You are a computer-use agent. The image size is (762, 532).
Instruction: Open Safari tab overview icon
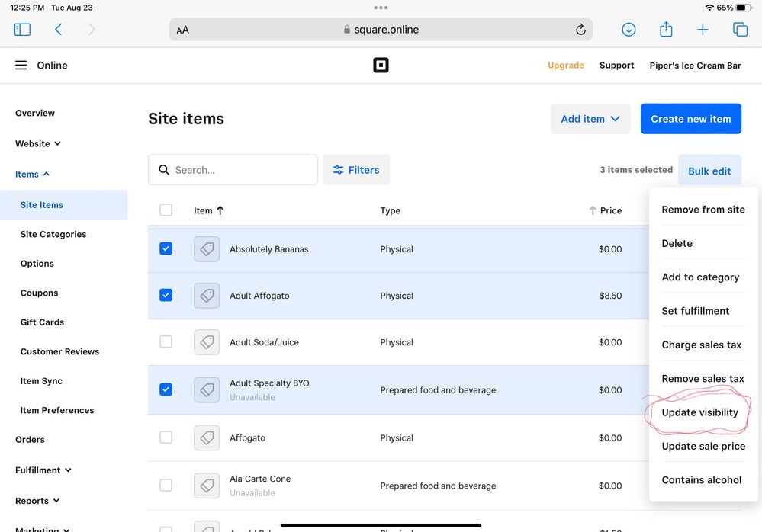pyautogui.click(x=740, y=30)
